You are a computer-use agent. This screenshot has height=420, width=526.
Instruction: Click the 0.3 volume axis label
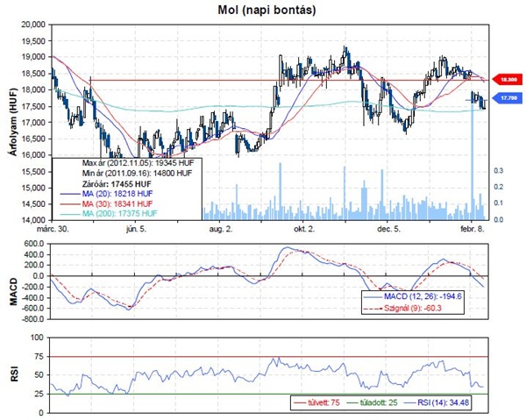[x=499, y=171]
